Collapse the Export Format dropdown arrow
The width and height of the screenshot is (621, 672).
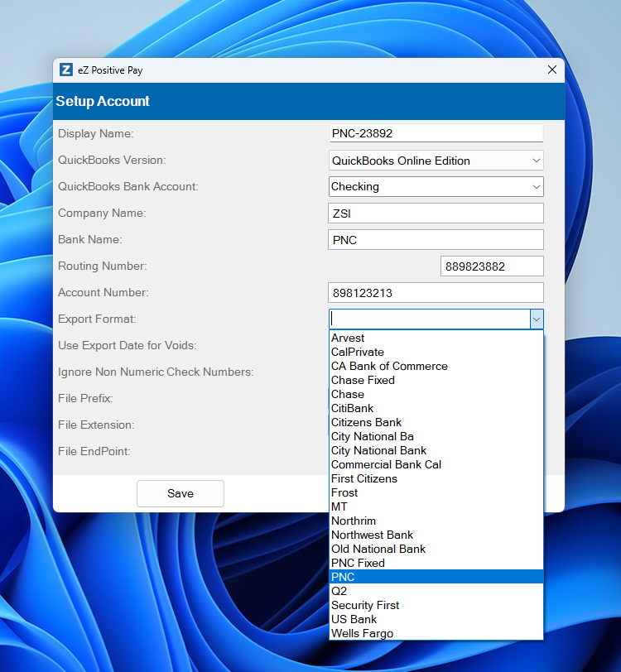[537, 319]
